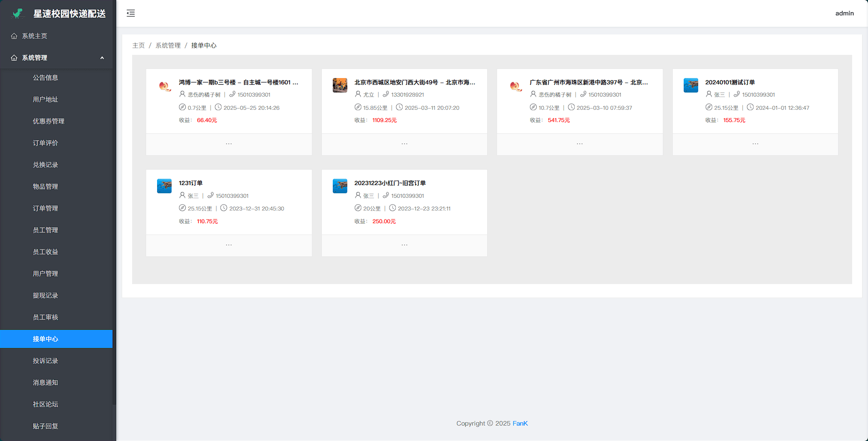
Task: Click the FanK link in the footer
Action: tap(520, 423)
